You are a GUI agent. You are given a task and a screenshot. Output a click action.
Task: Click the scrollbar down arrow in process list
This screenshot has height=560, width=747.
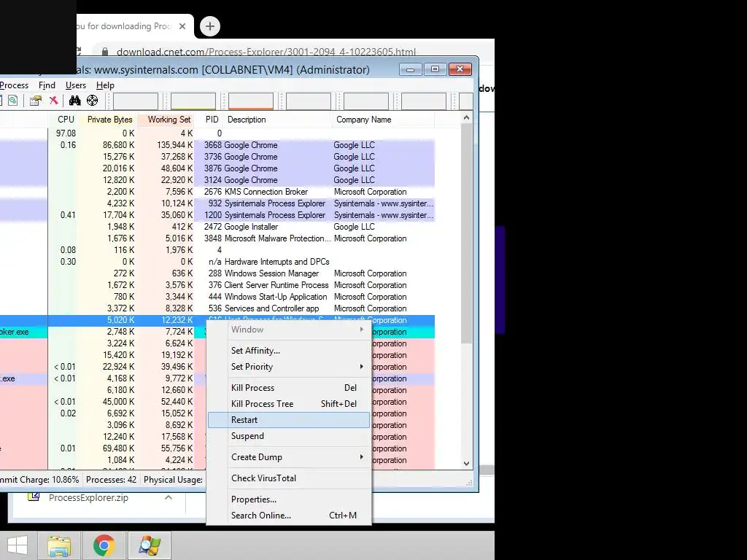466,463
